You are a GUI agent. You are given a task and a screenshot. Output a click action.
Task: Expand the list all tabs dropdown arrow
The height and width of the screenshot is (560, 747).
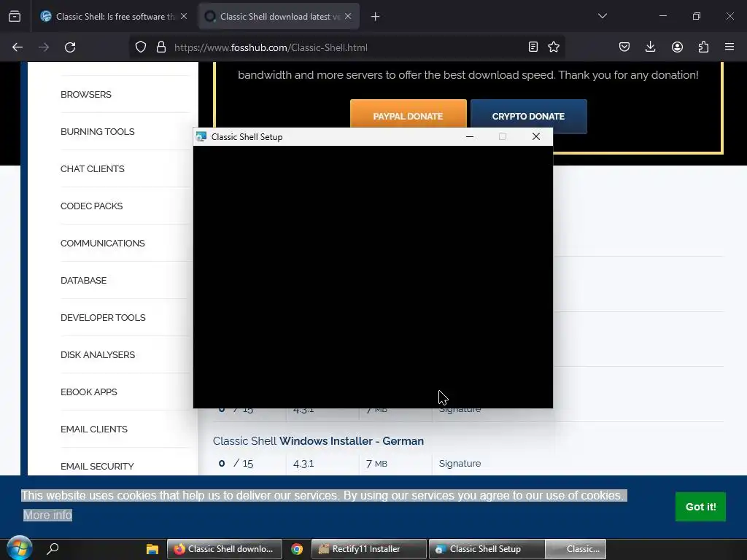point(602,16)
